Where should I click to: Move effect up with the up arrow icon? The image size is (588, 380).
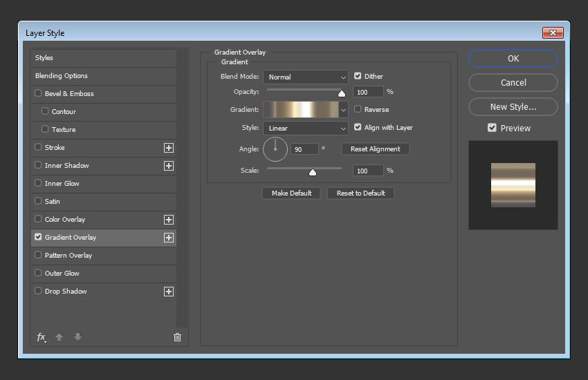pos(59,337)
